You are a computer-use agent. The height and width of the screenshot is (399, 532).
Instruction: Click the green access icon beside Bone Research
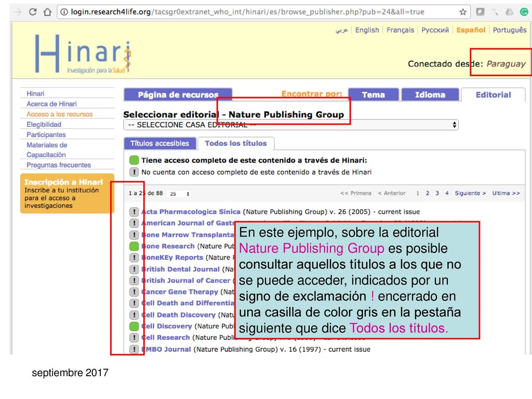pos(134,246)
